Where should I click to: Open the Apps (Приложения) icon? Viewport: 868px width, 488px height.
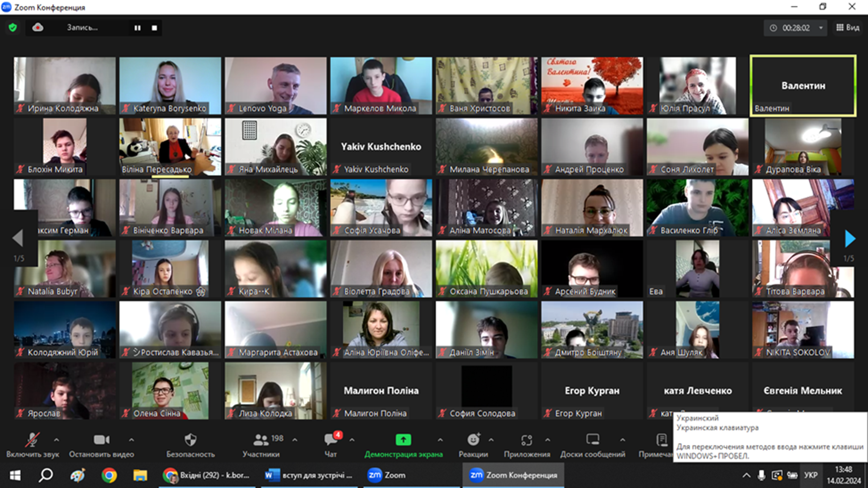527,440
